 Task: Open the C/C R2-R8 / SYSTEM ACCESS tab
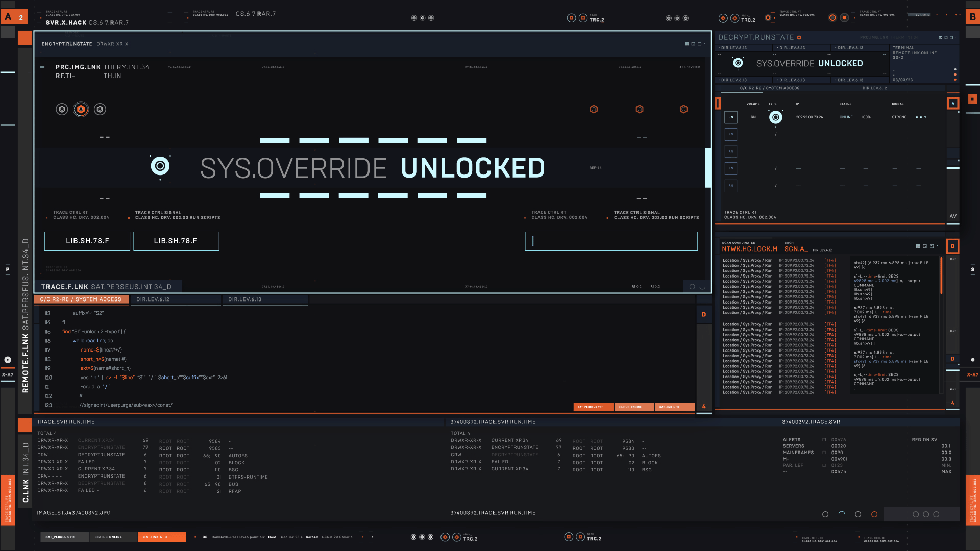click(x=81, y=299)
